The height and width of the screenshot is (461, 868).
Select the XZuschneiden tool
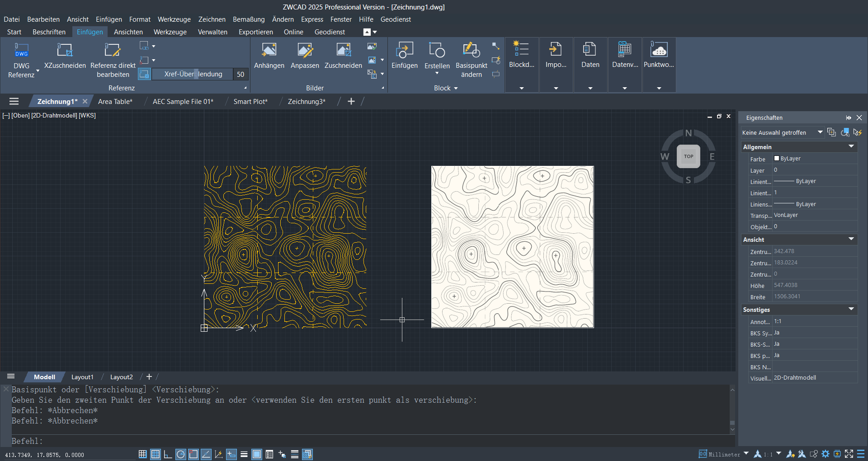point(65,50)
